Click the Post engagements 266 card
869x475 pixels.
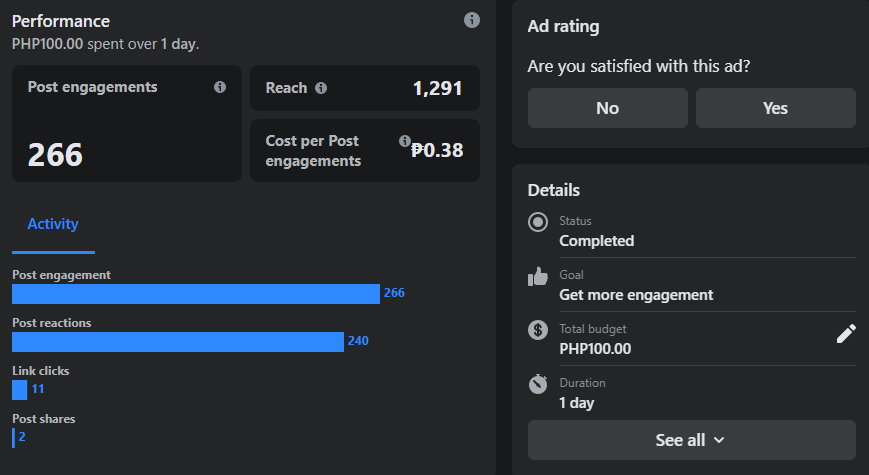point(127,124)
